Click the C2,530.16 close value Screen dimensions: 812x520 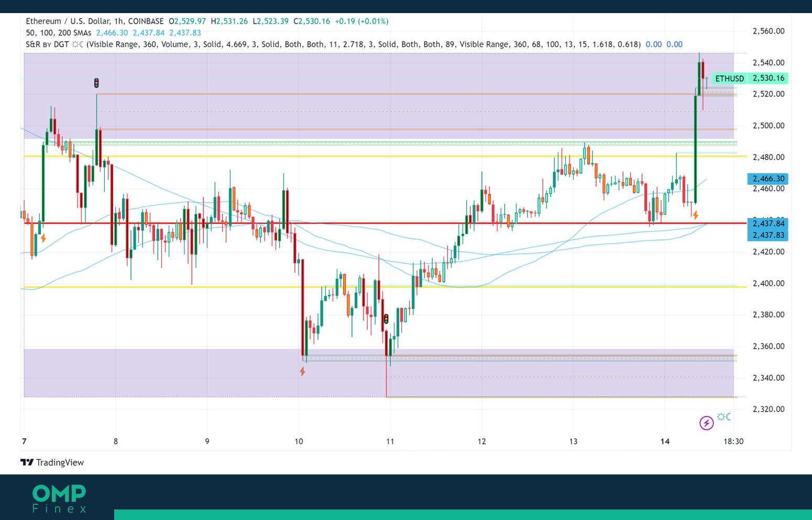[x=312, y=21]
